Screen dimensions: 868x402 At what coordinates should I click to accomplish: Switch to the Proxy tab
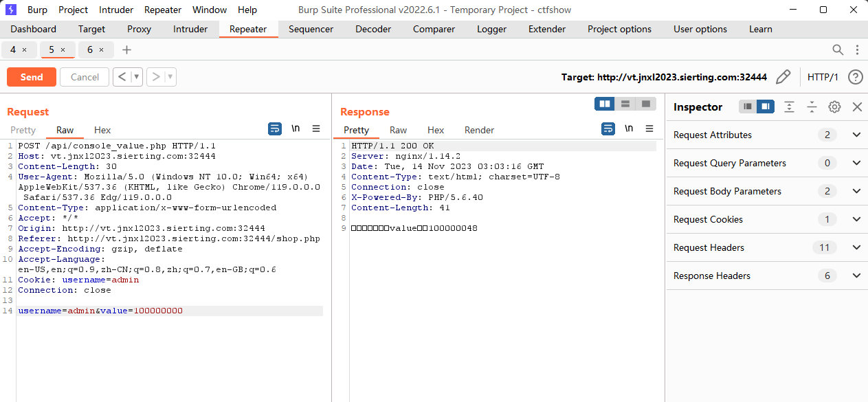(140, 29)
